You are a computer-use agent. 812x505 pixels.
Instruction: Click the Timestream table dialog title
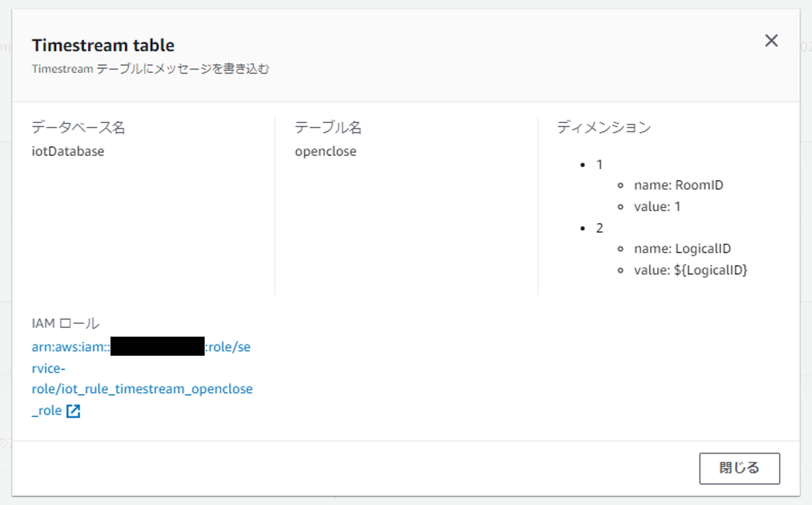point(103,45)
